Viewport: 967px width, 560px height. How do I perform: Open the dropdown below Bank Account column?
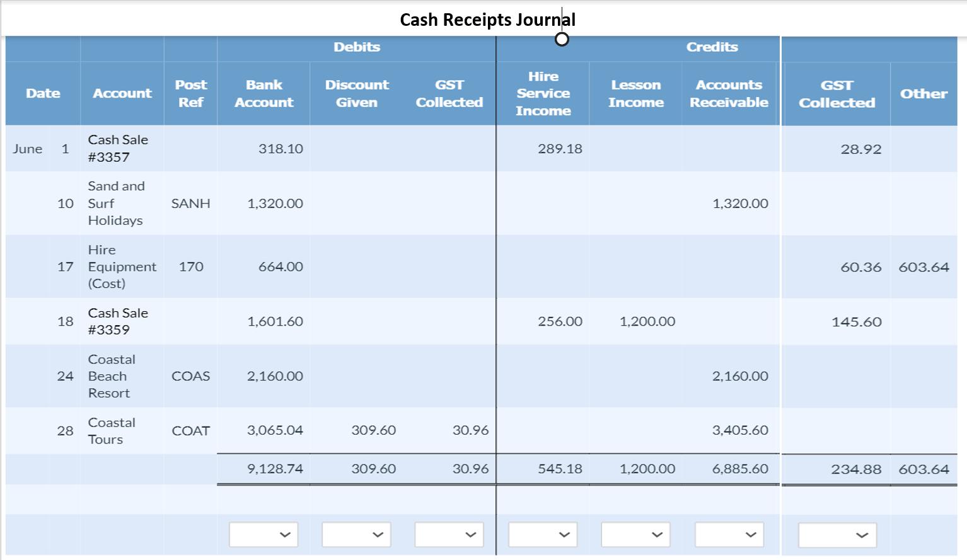tap(263, 534)
